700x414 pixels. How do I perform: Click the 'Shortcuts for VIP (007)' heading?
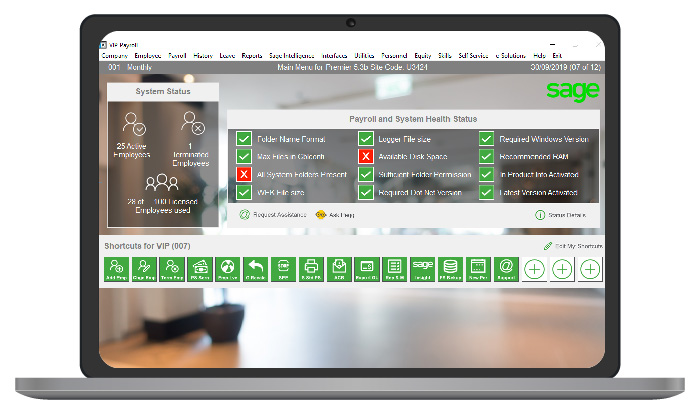[147, 246]
